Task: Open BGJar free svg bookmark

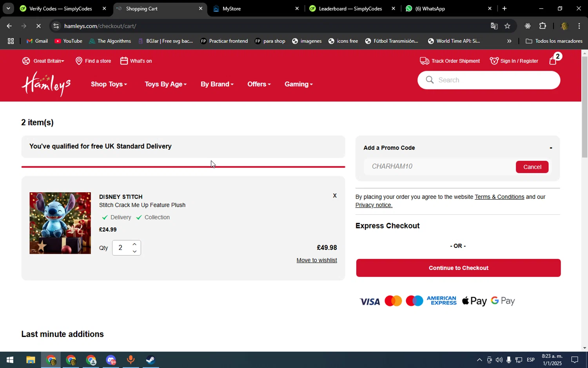Action: tap(165, 41)
